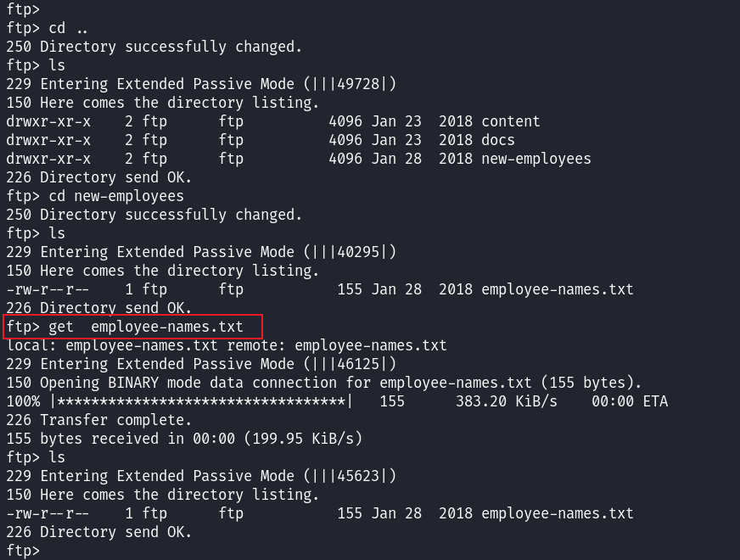740x560 pixels.
Task: Select the "content" directory name in the listing
Action: pyautogui.click(x=510, y=121)
